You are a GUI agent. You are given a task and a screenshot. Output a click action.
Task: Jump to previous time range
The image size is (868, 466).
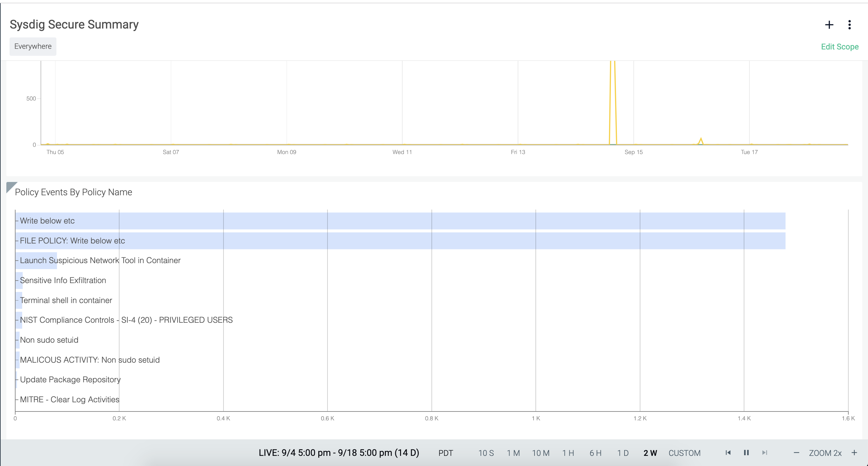coord(728,452)
